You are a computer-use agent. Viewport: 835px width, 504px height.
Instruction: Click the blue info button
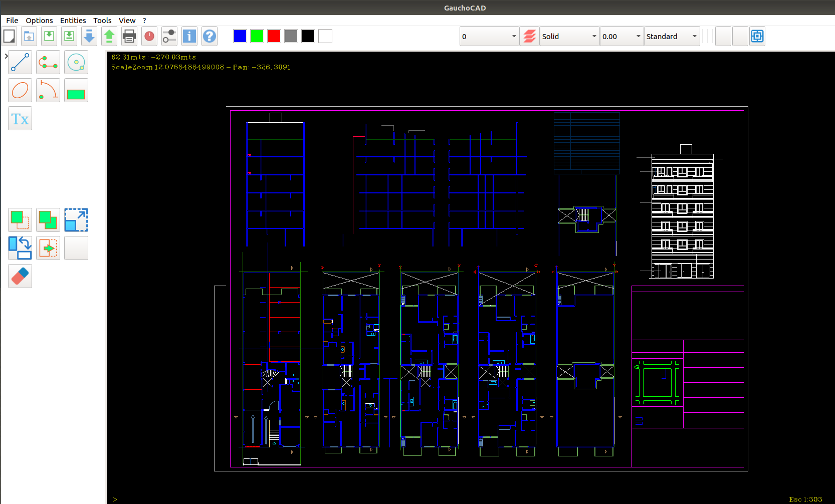pos(189,37)
